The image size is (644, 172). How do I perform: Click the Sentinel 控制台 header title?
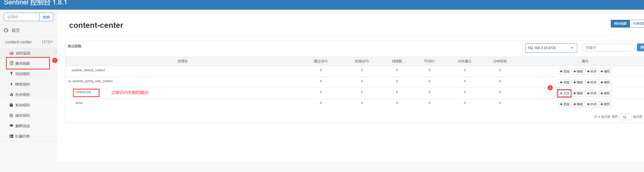[35, 3]
